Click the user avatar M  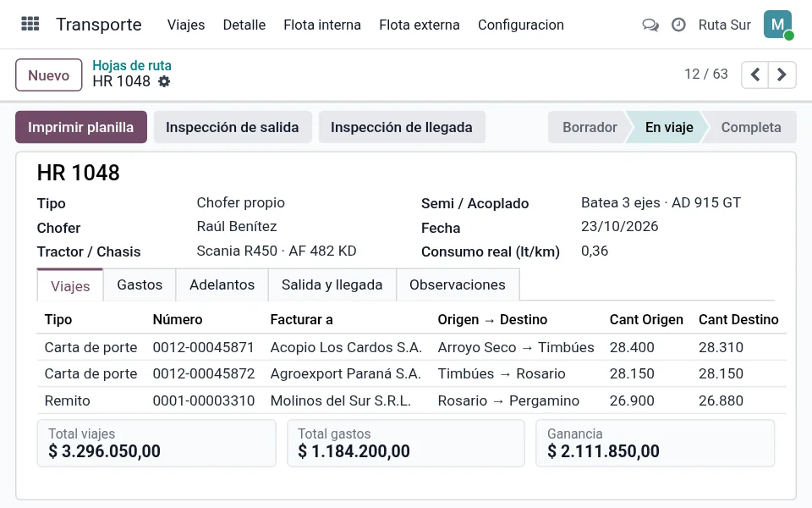point(778,25)
